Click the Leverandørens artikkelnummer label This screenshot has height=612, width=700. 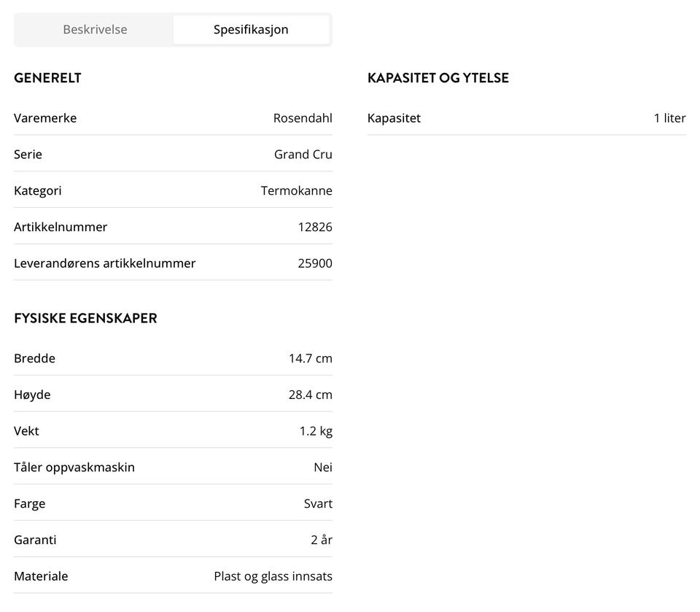(x=104, y=263)
